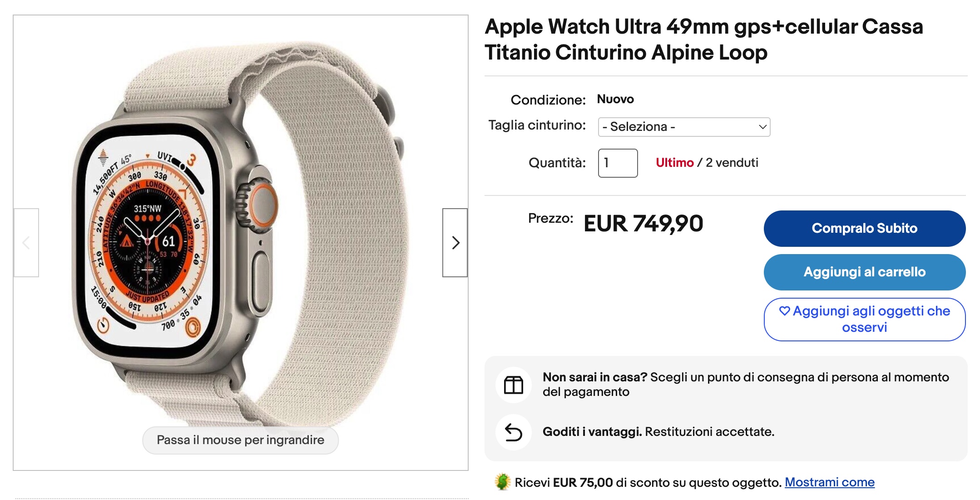980x500 pixels.
Task: Show previous product image arrow
Action: tap(26, 243)
